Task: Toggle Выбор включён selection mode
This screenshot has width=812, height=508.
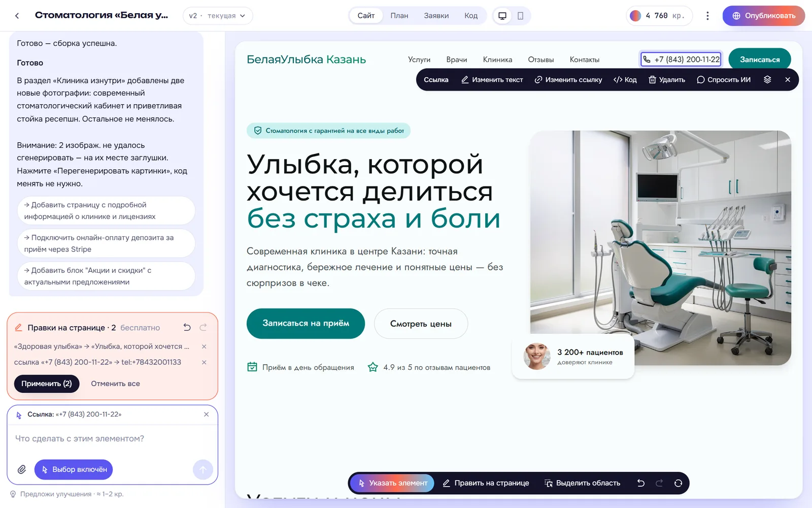Action: pyautogui.click(x=74, y=469)
